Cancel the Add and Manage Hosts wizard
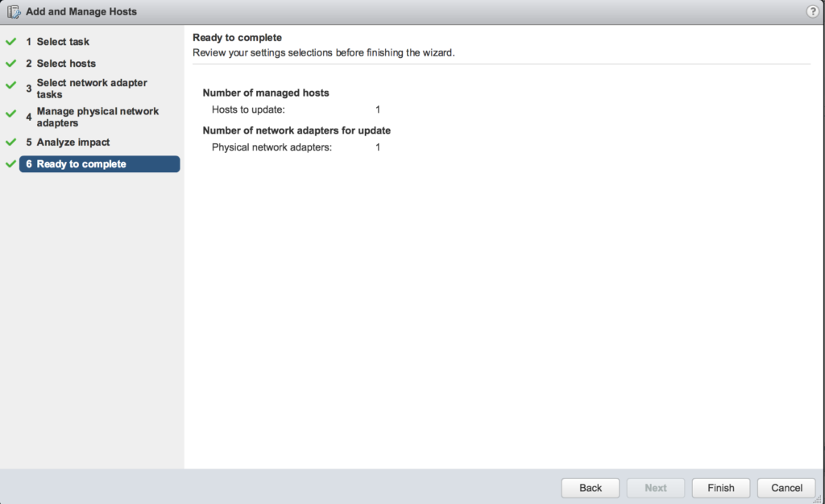Image resolution: width=825 pixels, height=504 pixels. [786, 488]
